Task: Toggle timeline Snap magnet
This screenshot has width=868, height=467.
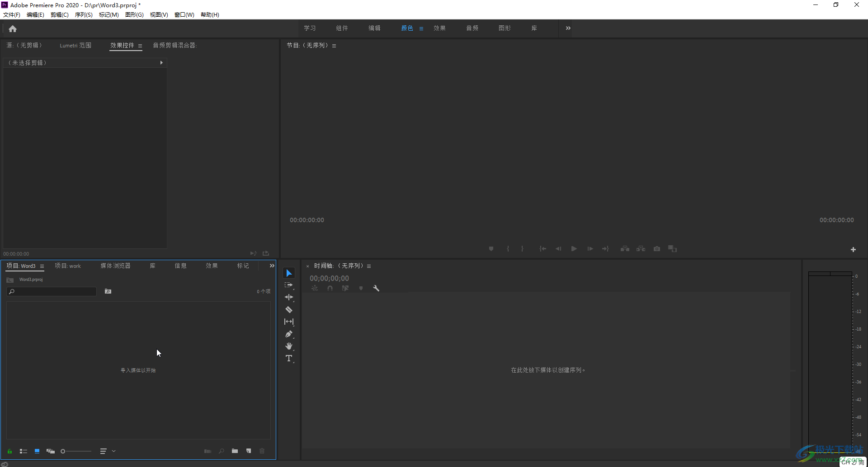Action: tap(330, 288)
